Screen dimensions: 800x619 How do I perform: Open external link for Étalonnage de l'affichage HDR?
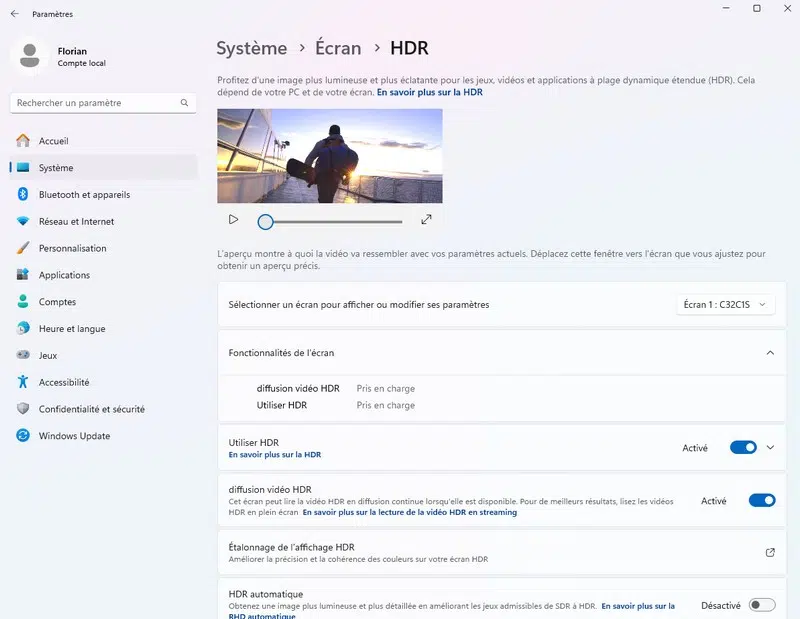(769, 552)
